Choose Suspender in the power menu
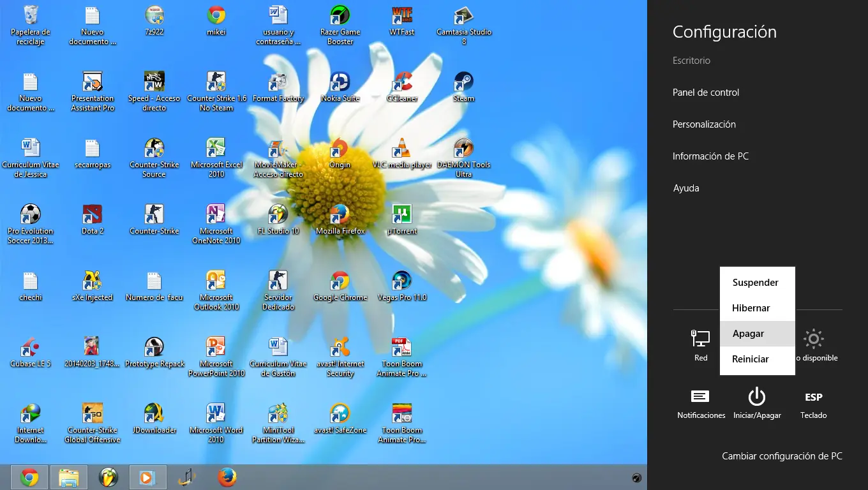This screenshot has width=868, height=490. 756,282
